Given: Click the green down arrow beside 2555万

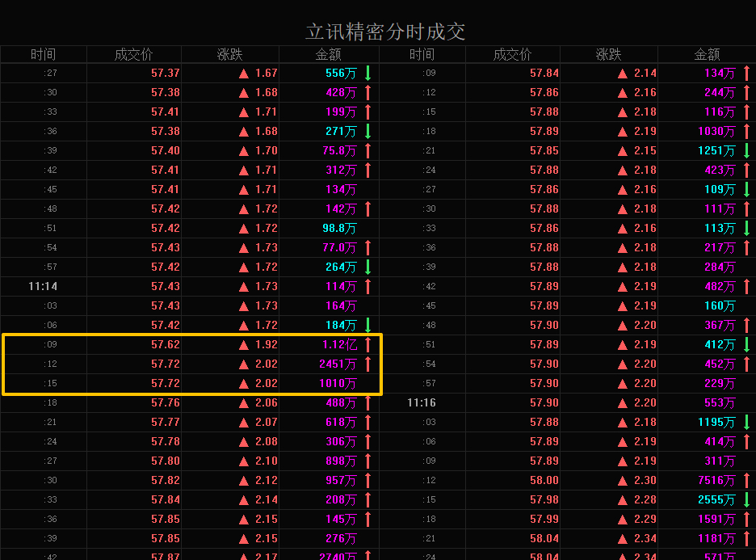Looking at the screenshot, I should pos(747,499).
